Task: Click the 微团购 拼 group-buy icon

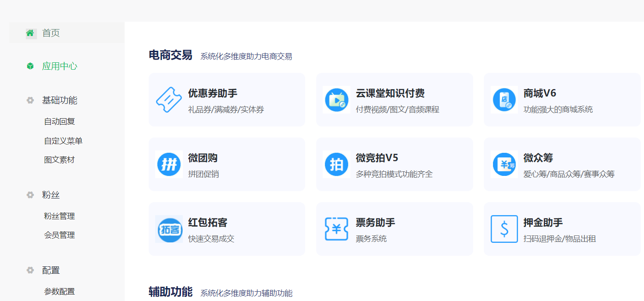Action: click(x=169, y=164)
